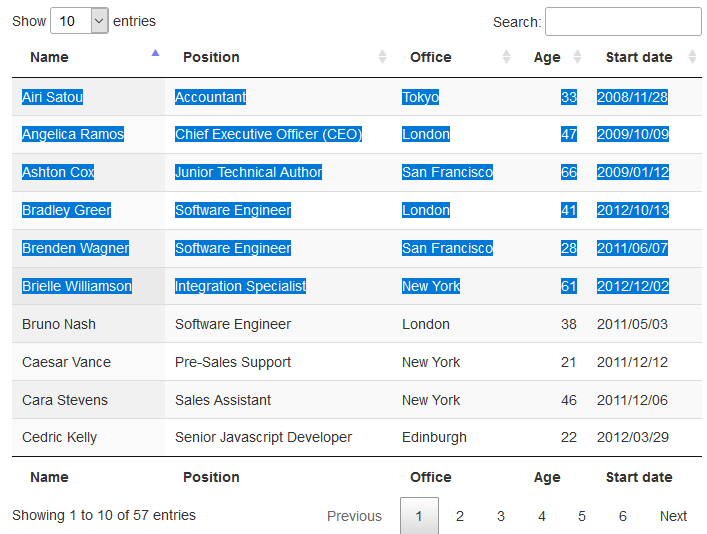Click the Previous pagination link
The image size is (707, 534).
(354, 516)
